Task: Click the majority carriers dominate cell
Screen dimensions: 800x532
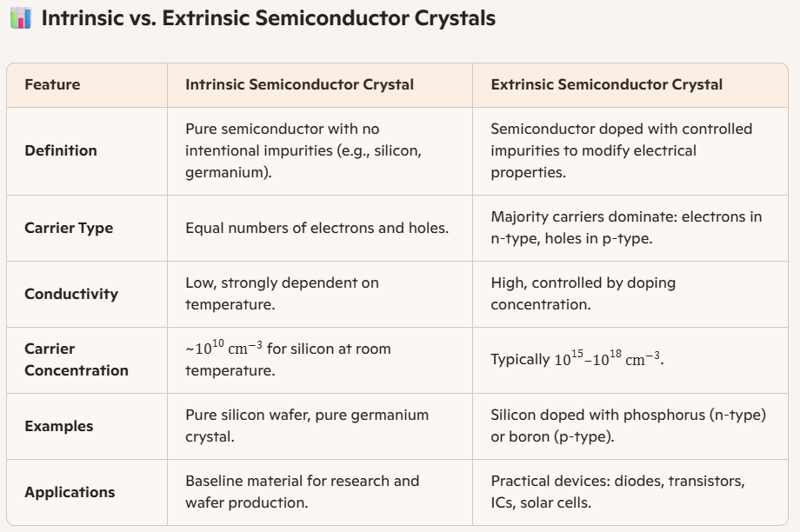Action: tap(626, 228)
